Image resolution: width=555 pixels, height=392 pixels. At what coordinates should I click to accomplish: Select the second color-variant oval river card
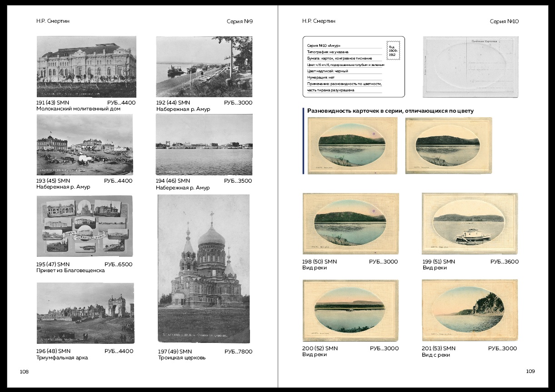click(x=449, y=145)
